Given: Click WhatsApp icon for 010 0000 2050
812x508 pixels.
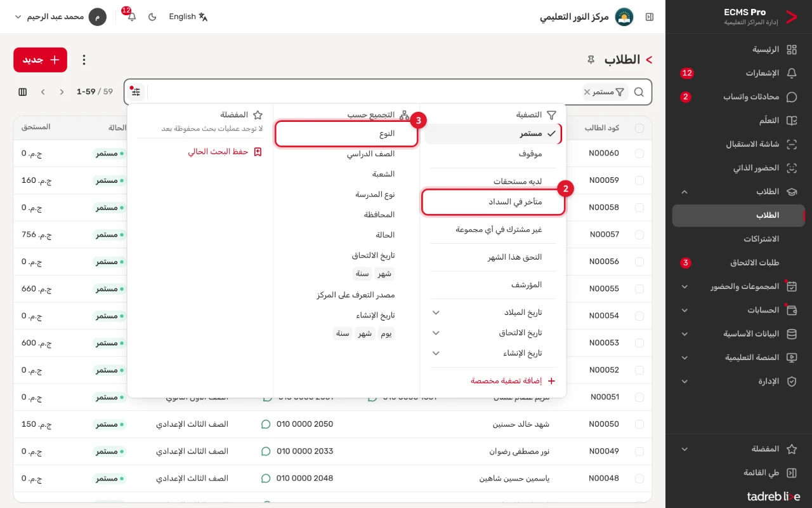Looking at the screenshot, I should [x=266, y=424].
